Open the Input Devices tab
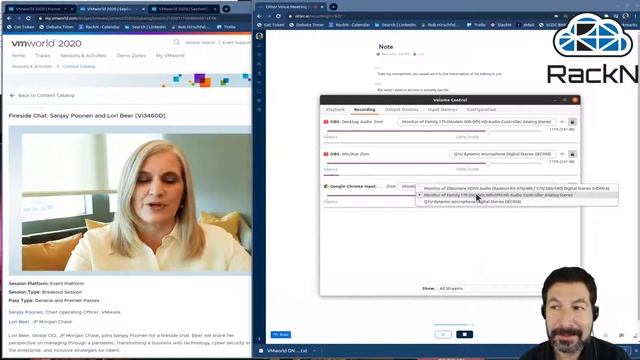Viewport: 640px width, 360px height. pyautogui.click(x=442, y=109)
